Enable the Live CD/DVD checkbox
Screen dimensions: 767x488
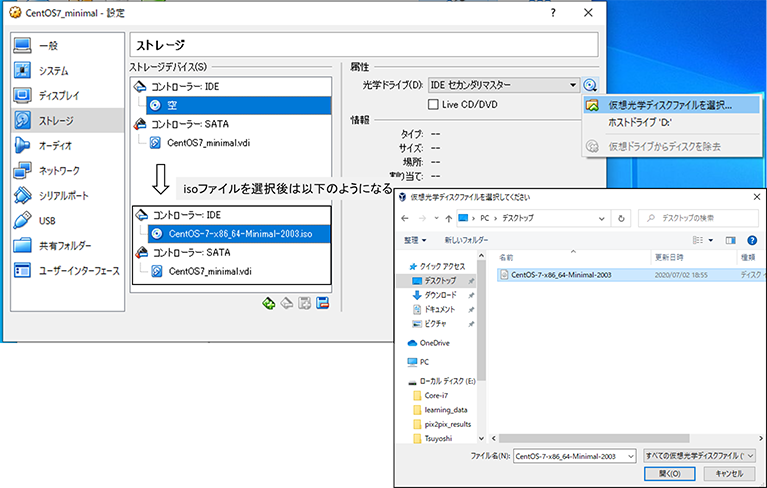(434, 105)
